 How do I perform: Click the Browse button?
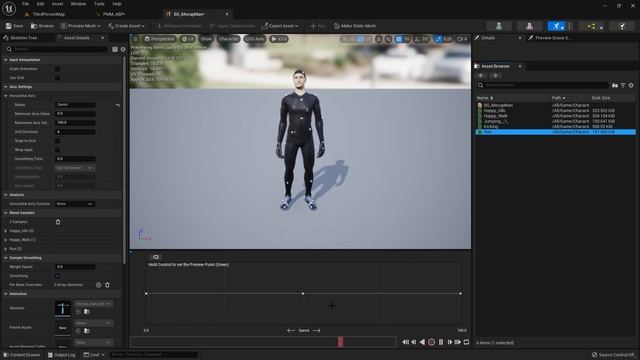(x=42, y=26)
